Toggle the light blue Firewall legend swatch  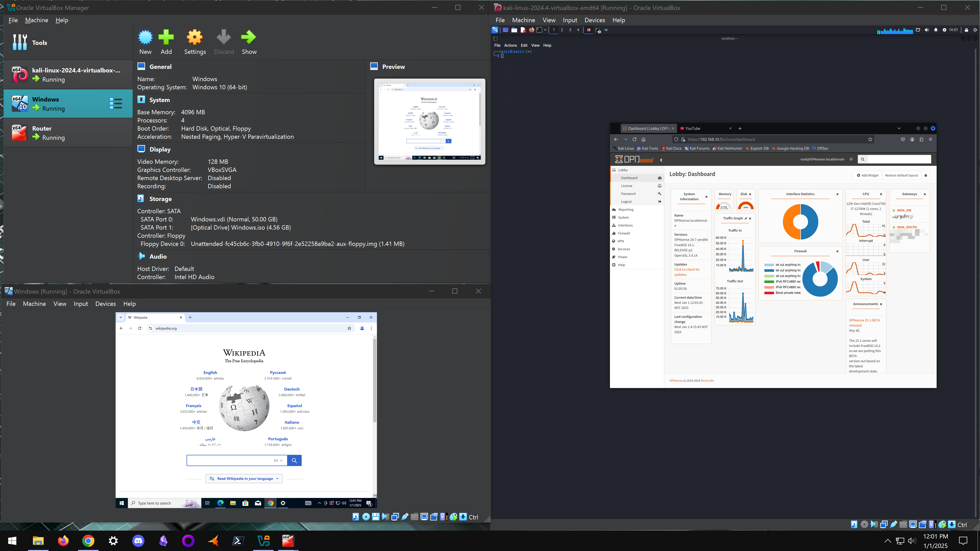769,265
